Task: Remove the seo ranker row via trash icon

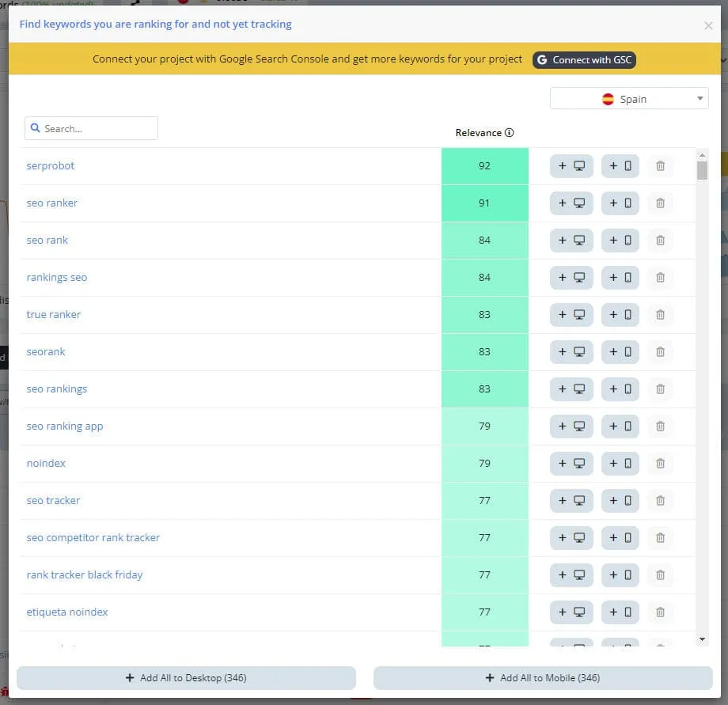Action: point(660,203)
